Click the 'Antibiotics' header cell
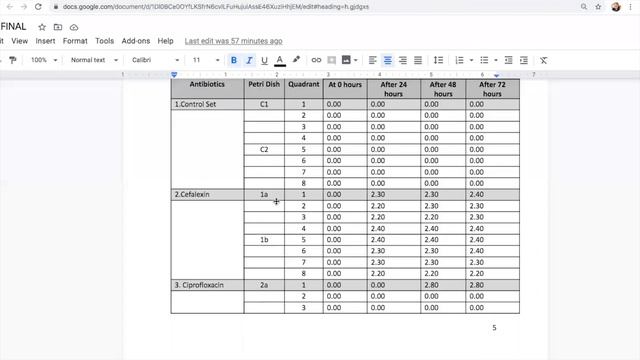 [207, 89]
